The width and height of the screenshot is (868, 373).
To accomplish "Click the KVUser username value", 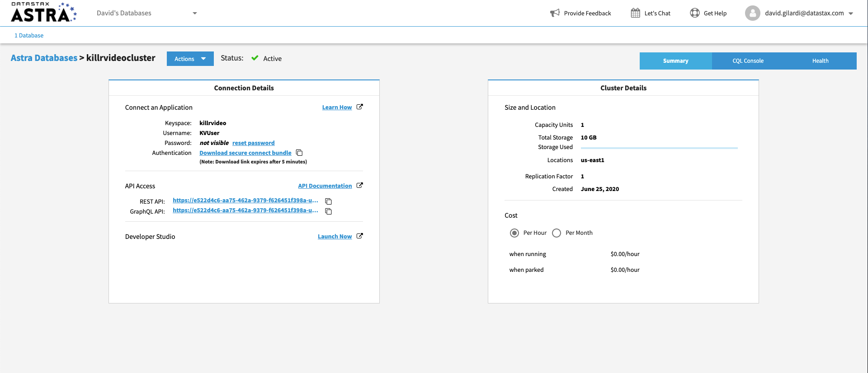I will coord(209,133).
